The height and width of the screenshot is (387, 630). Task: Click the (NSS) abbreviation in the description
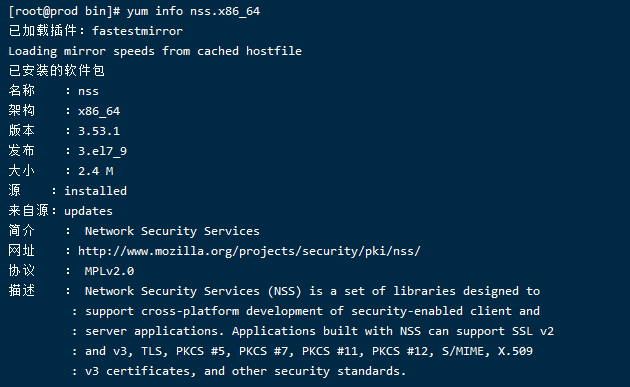click(284, 291)
